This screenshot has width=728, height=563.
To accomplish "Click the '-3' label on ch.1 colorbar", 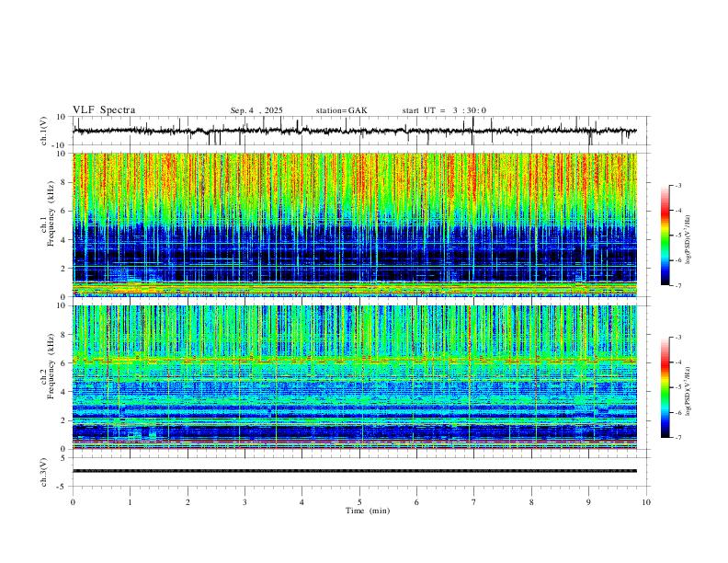I will click(678, 185).
